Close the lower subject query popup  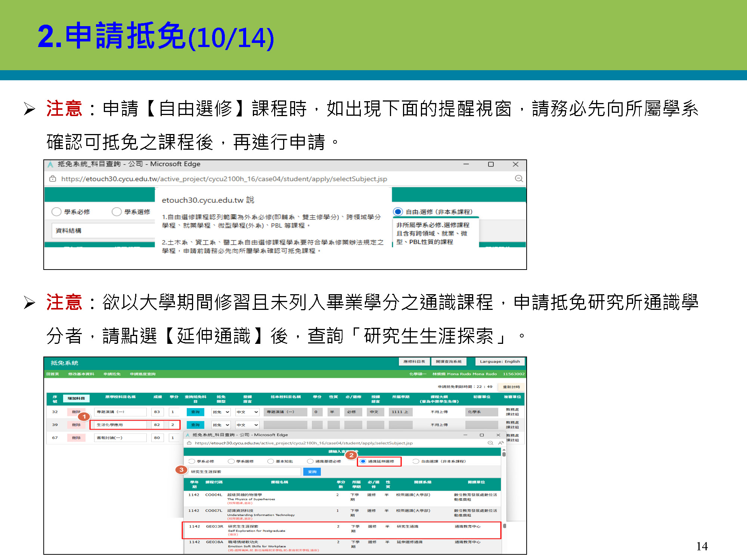point(498,435)
